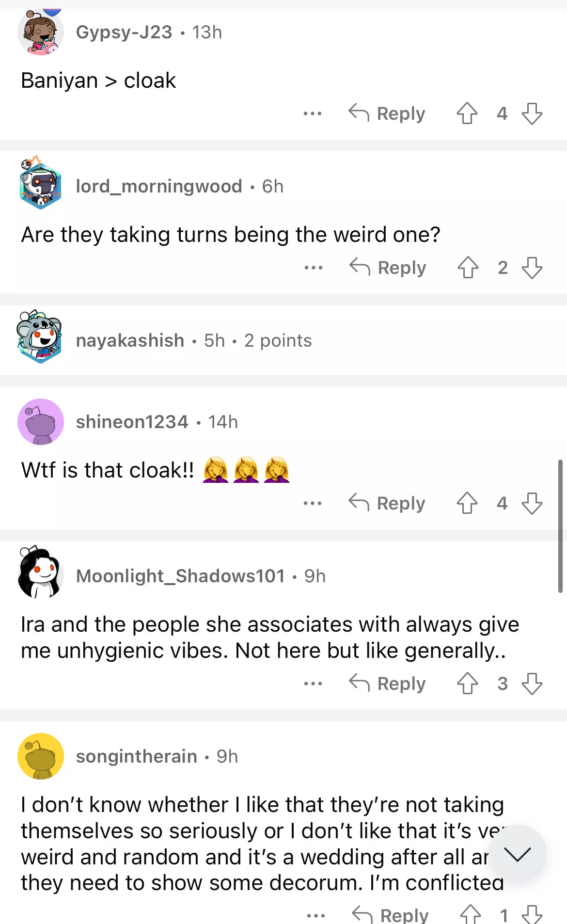
Task: Open more options for Gypsy-J23's comment
Action: 312,113
